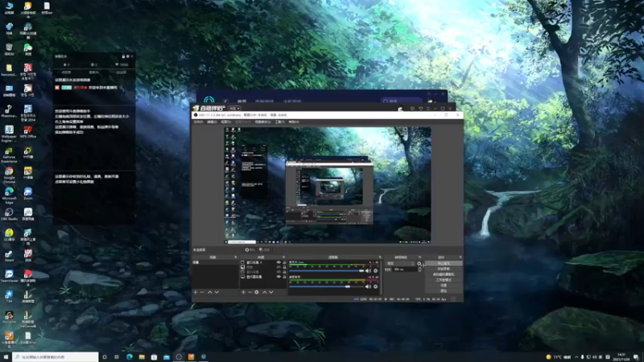Screen dimensions: 644x362
Task: Lock the second source in the Sources list
Action: 285,267
